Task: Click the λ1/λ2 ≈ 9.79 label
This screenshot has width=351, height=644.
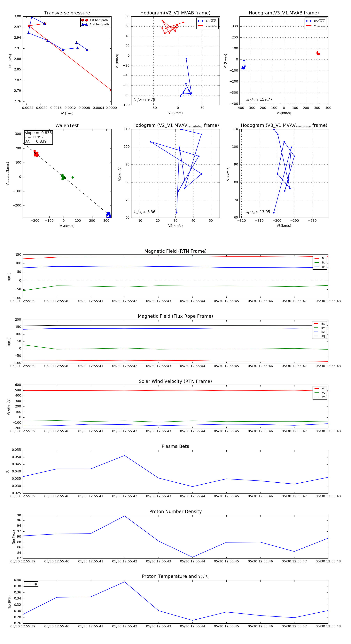Action: 144,100
